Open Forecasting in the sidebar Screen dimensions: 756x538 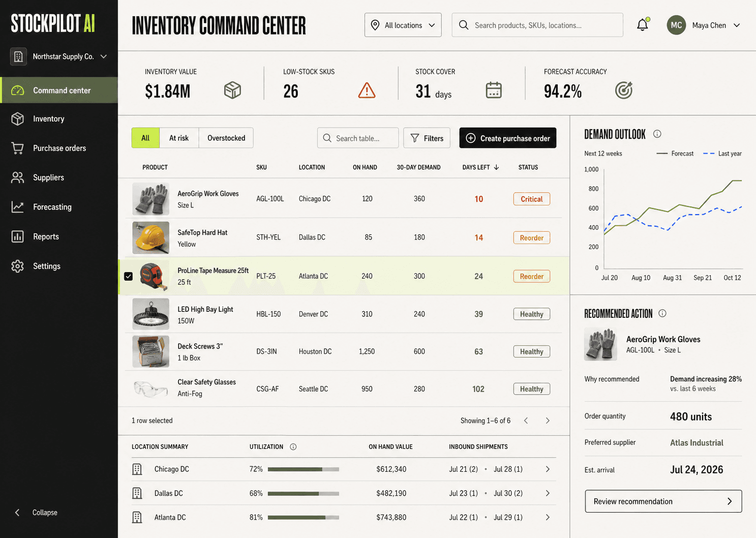pos(59,207)
